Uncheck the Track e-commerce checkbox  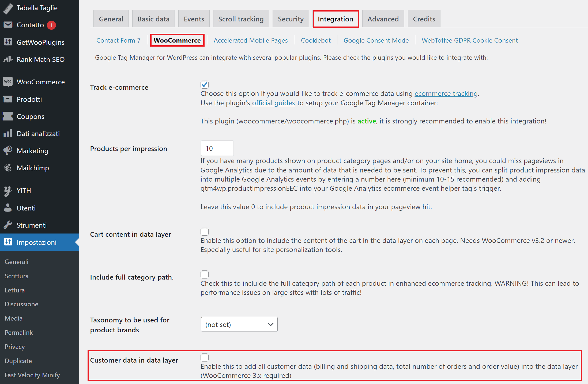[x=205, y=85]
